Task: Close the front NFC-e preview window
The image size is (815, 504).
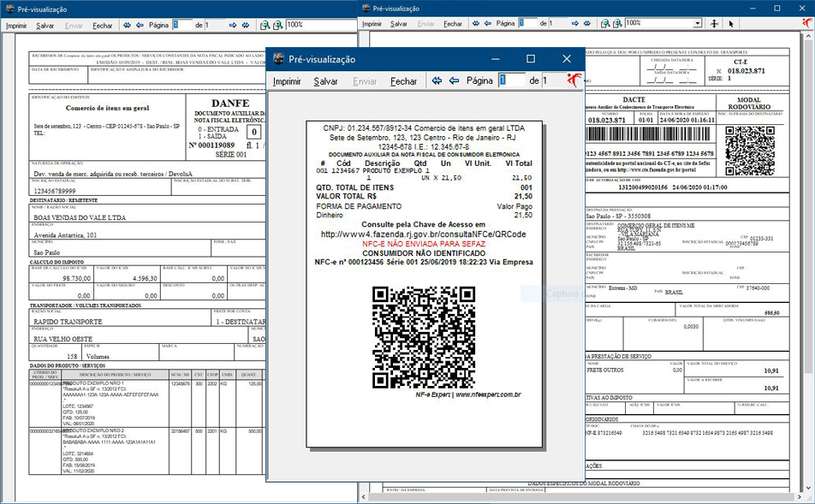Action: tap(567, 59)
